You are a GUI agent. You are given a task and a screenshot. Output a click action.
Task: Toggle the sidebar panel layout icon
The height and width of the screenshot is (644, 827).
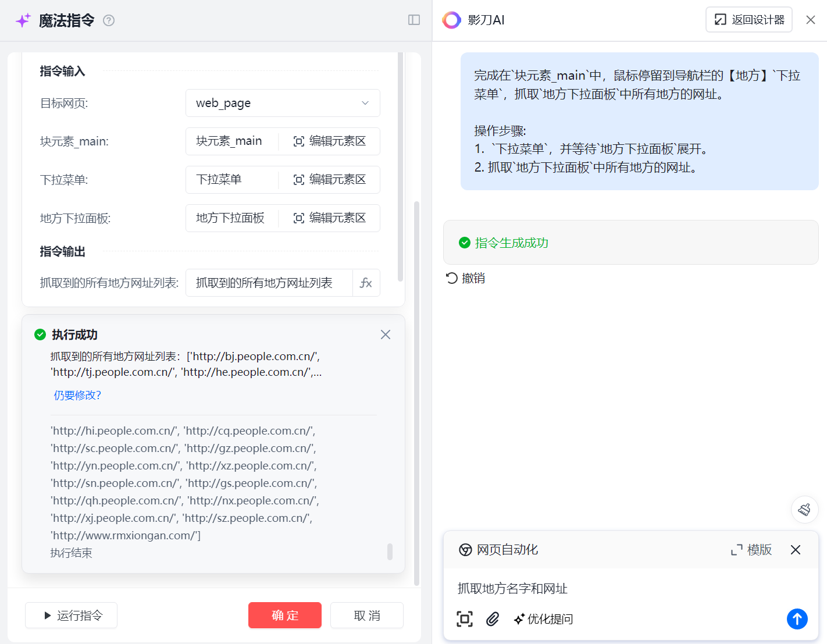(414, 20)
